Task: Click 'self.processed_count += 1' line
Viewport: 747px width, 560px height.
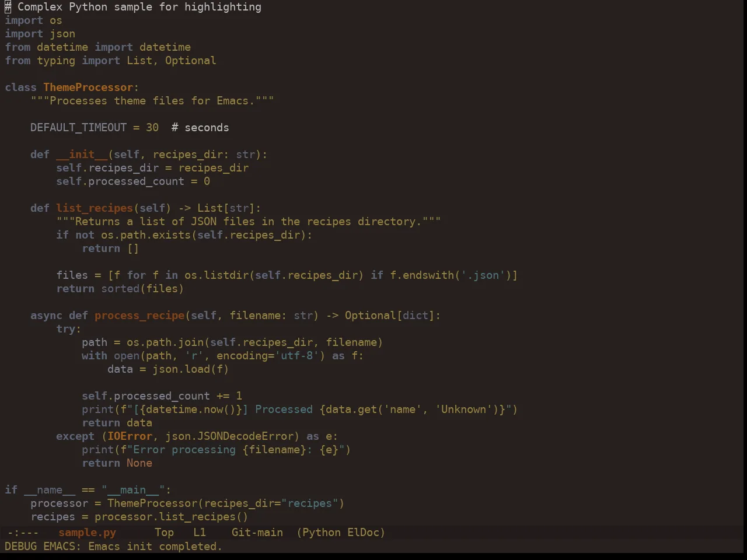Action: pos(162,396)
